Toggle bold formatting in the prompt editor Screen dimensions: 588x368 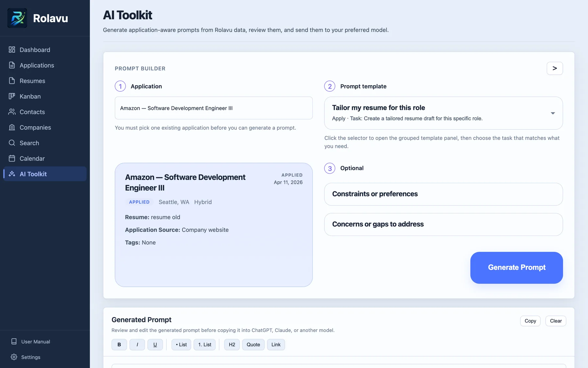pyautogui.click(x=119, y=344)
